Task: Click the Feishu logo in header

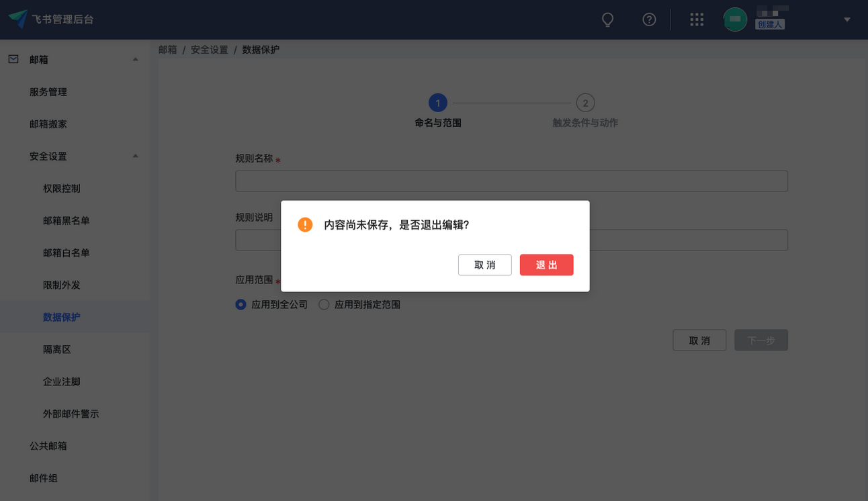Action: [18, 19]
